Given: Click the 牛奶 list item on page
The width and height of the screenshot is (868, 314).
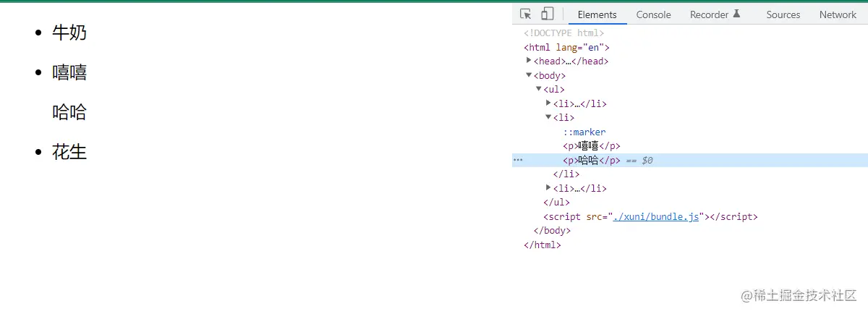Looking at the screenshot, I should point(69,33).
